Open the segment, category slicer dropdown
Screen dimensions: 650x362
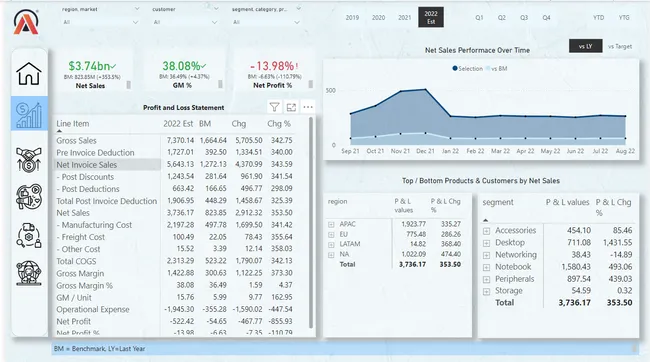(x=298, y=9)
